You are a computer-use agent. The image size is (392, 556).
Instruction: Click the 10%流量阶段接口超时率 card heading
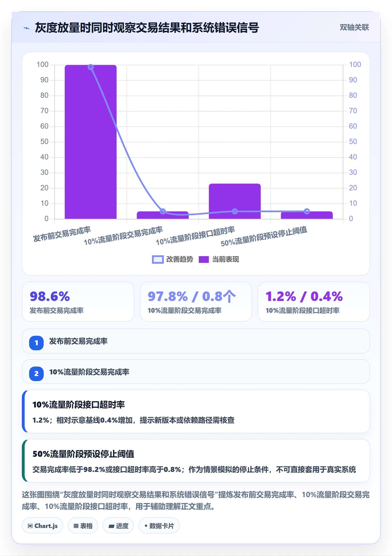pos(79,405)
